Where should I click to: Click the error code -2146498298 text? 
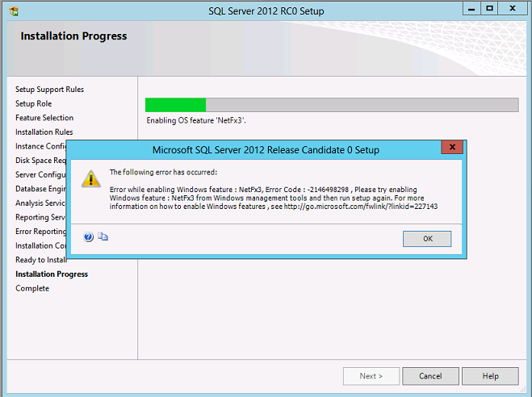click(x=328, y=190)
